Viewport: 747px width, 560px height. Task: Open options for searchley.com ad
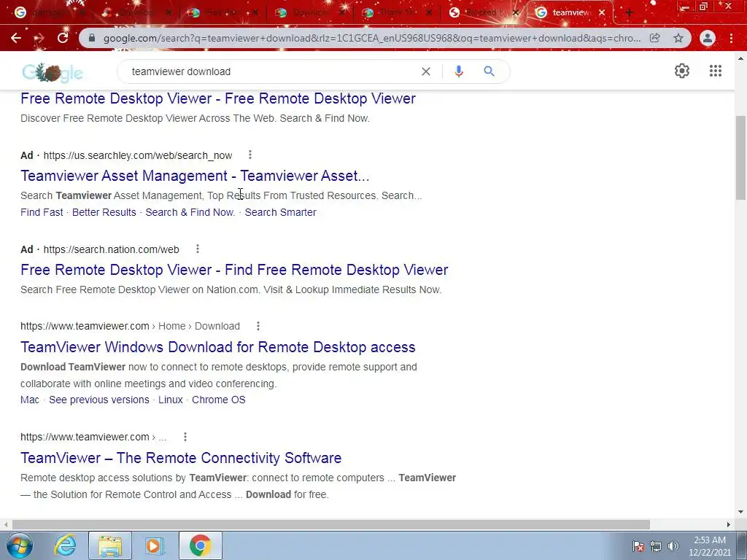coord(250,155)
